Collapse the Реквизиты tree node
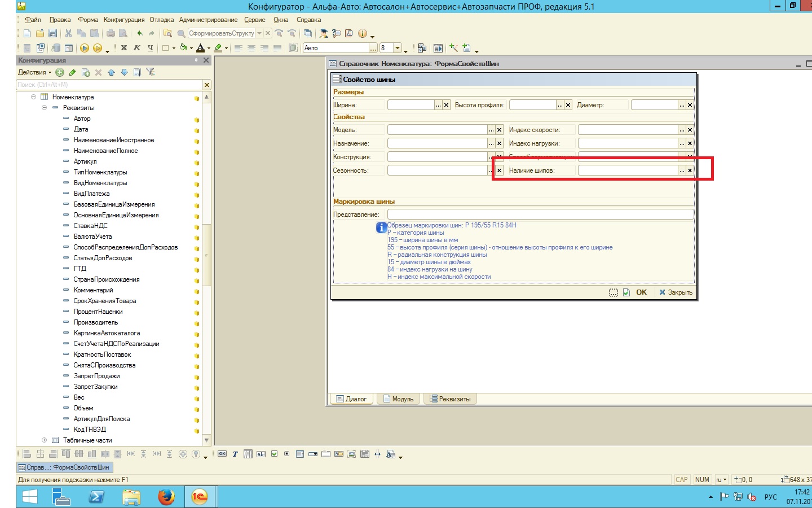Screen dimensions: 812x508 [x=44, y=108]
